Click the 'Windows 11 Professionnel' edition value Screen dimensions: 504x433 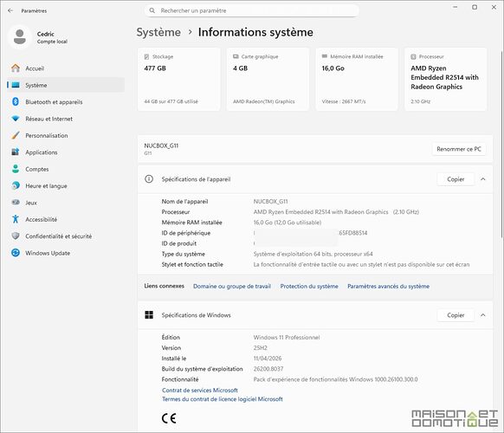[287, 337]
